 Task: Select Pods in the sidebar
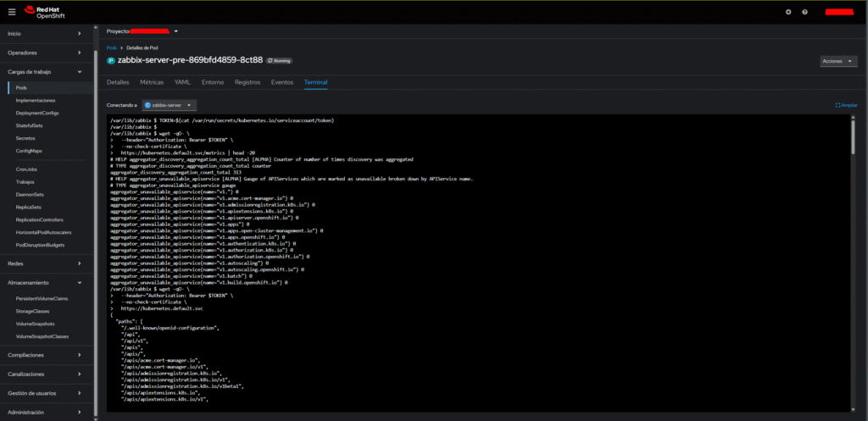[48, 88]
